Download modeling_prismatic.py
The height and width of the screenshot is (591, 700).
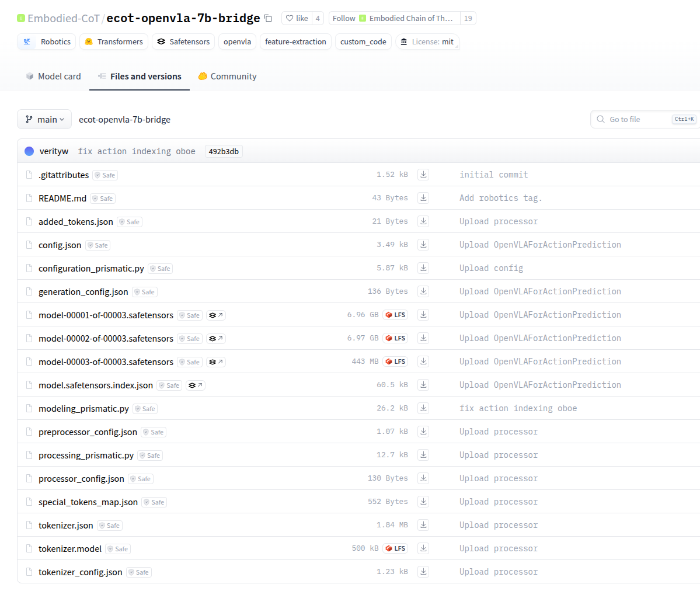tap(423, 408)
